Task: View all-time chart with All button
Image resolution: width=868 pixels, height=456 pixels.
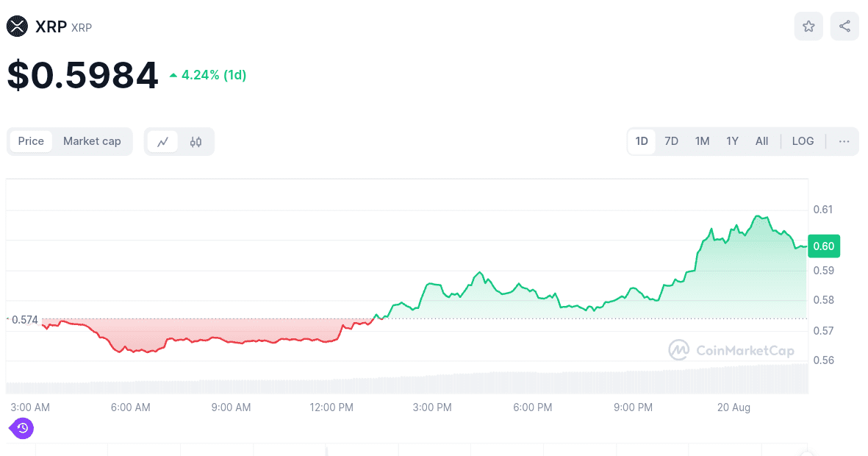Action: [761, 140]
